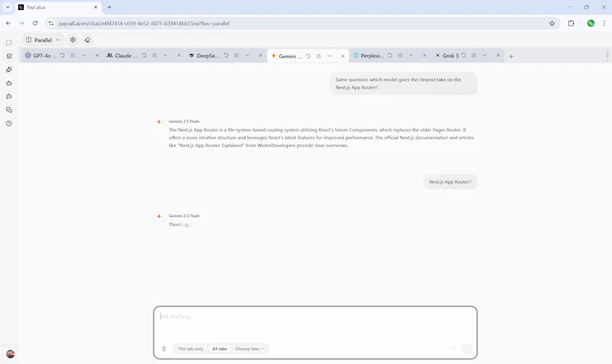Click the browser address bar URL

click(x=144, y=24)
